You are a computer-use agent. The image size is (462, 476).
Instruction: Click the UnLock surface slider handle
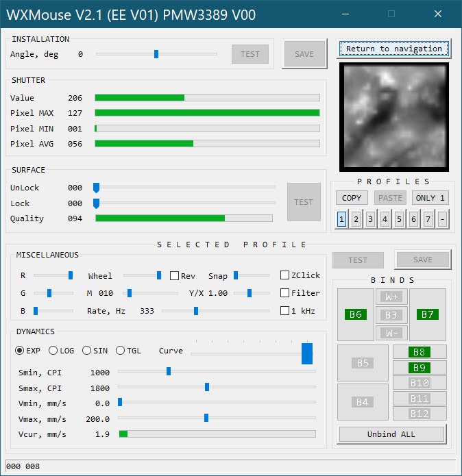[96, 188]
